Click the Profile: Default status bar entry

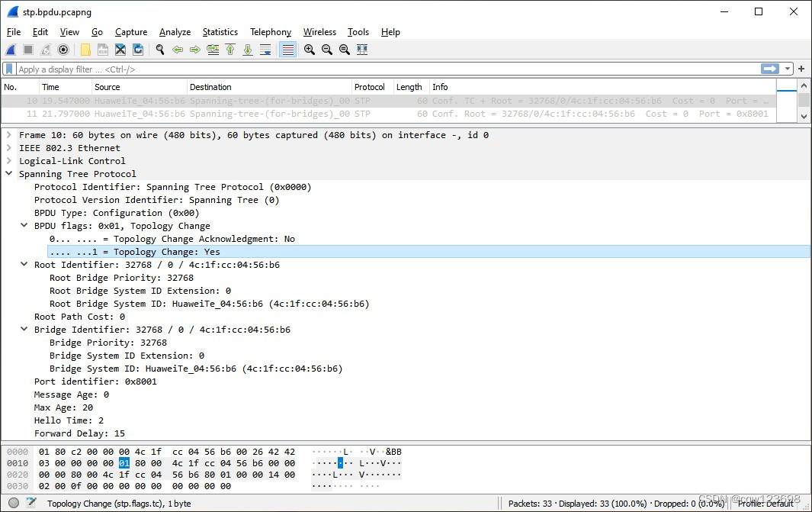(x=765, y=503)
